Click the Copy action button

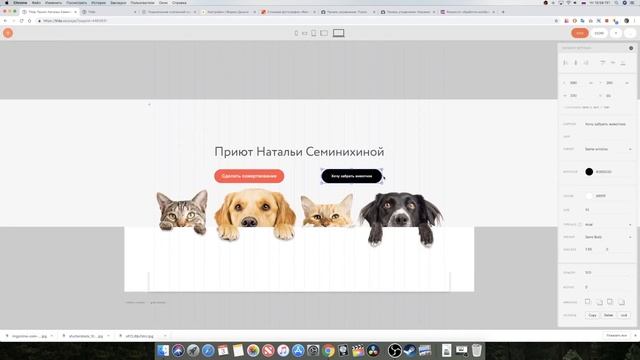593,315
